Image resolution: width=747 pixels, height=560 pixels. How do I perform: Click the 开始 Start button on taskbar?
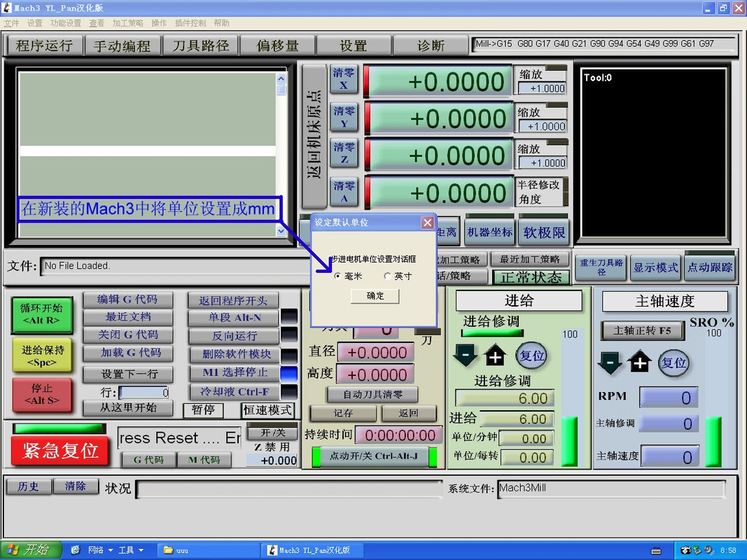point(31,550)
